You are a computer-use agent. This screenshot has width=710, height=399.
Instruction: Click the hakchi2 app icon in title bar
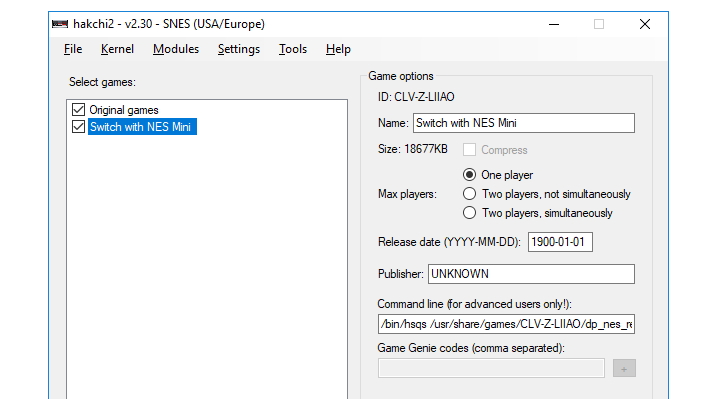[x=60, y=24]
